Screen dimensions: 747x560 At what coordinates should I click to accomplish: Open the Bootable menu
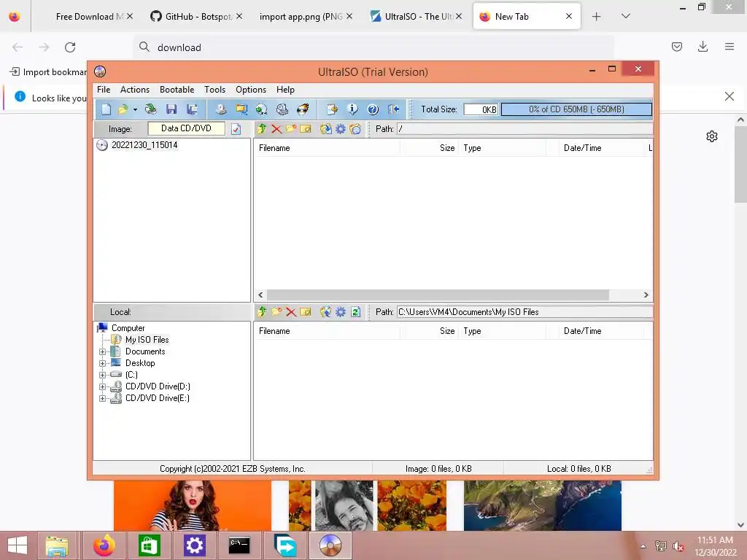[x=177, y=90]
